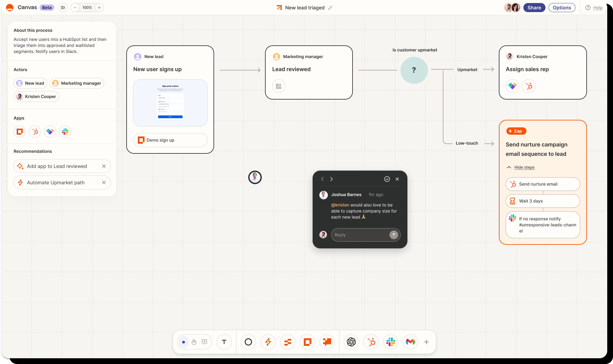Viewport: 613px width, 364px height.
Task: Click the HubSpot icon in Assign sales rep card
Action: pyautogui.click(x=529, y=86)
